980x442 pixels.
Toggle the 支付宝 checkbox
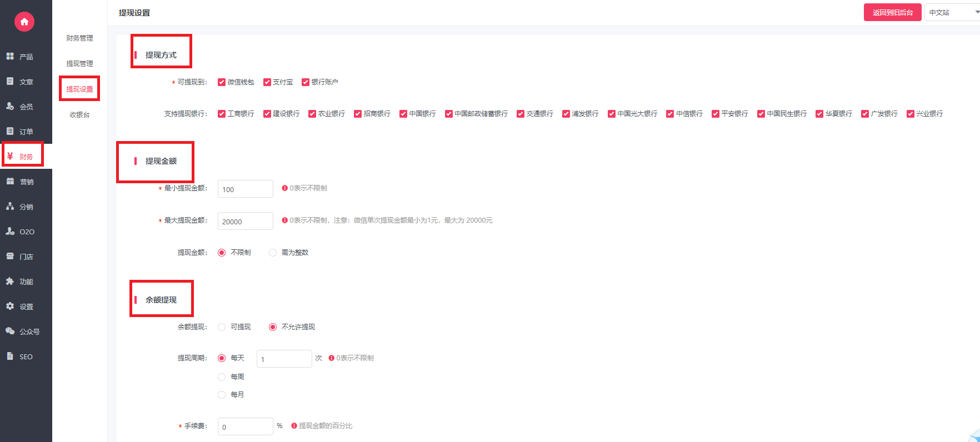tap(267, 82)
